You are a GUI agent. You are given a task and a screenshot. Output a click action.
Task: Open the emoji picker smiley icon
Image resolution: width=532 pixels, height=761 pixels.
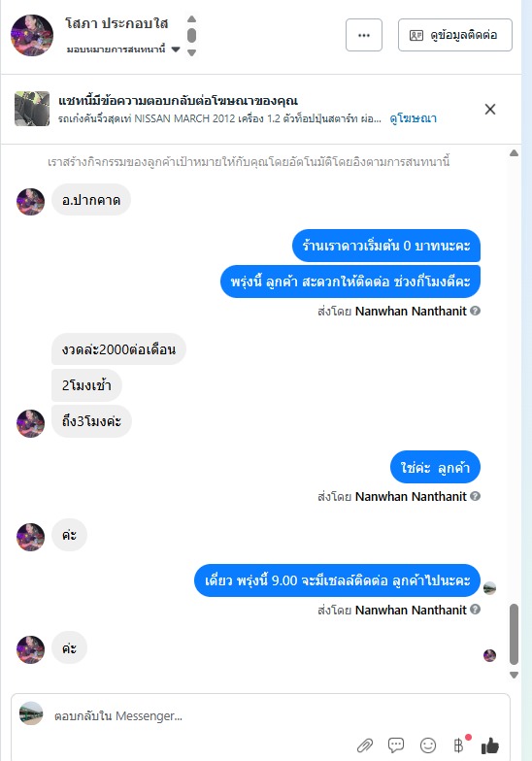(427, 745)
